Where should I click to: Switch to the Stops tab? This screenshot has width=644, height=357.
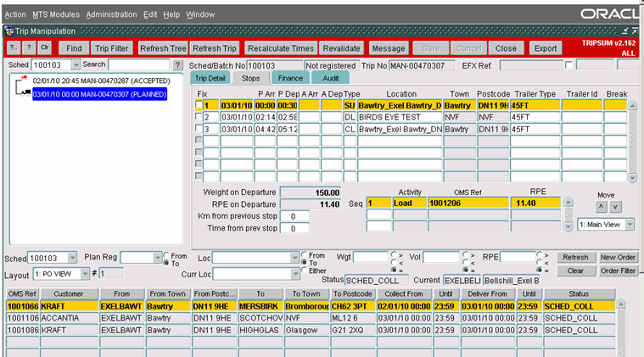point(250,78)
